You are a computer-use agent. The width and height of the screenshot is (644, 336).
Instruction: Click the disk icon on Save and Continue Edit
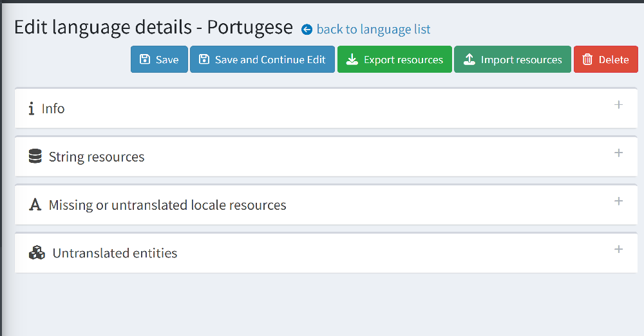click(x=204, y=60)
